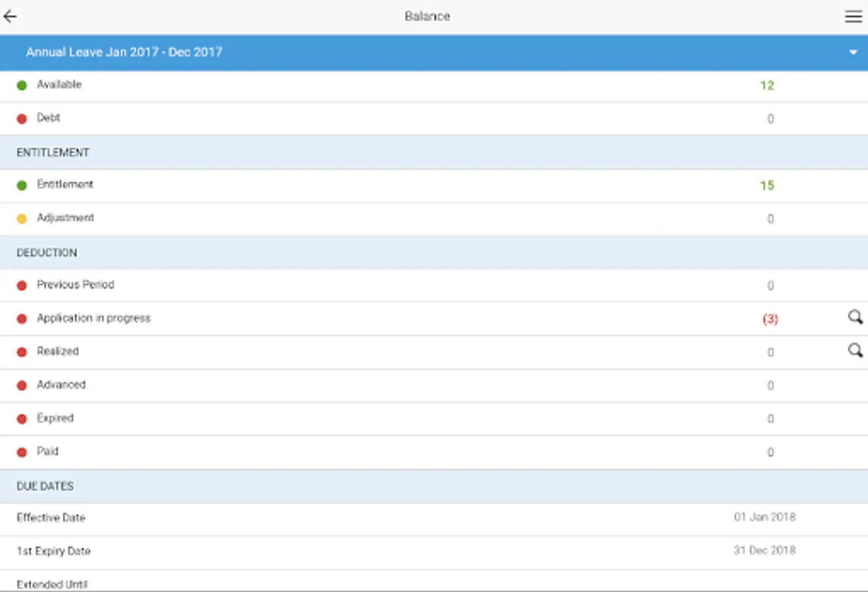
Task: Select the Advanced value 0
Action: (x=771, y=386)
